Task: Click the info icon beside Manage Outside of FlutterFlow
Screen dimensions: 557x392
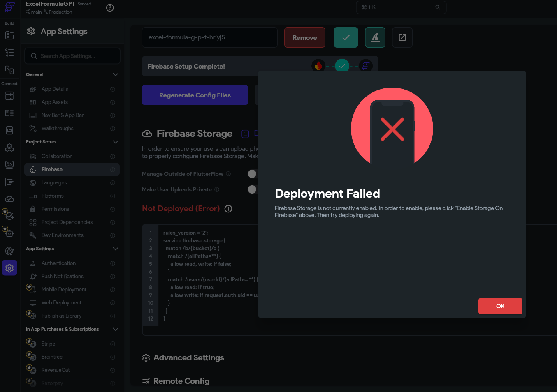Action: click(228, 174)
